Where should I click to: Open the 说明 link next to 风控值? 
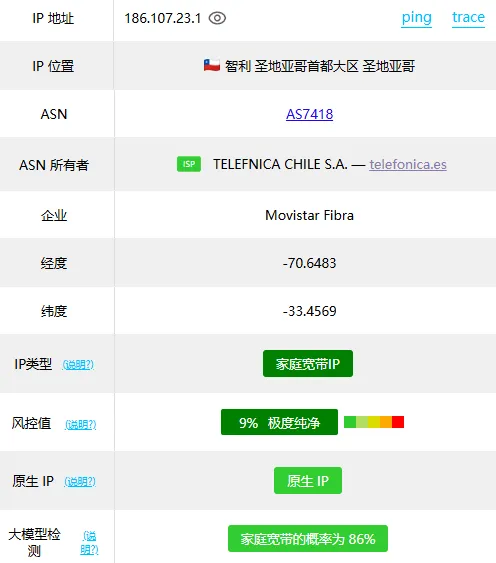click(80, 424)
